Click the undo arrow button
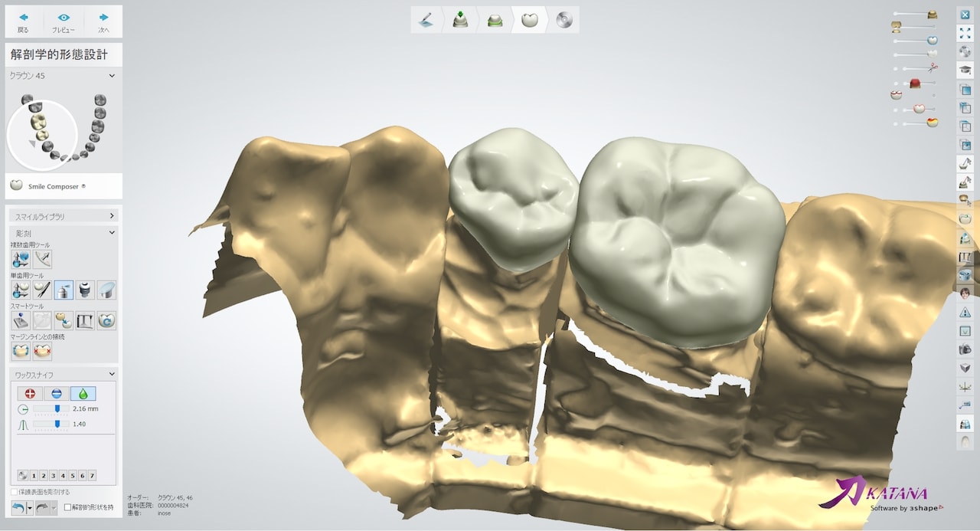The width and height of the screenshot is (980, 531). coord(18,507)
